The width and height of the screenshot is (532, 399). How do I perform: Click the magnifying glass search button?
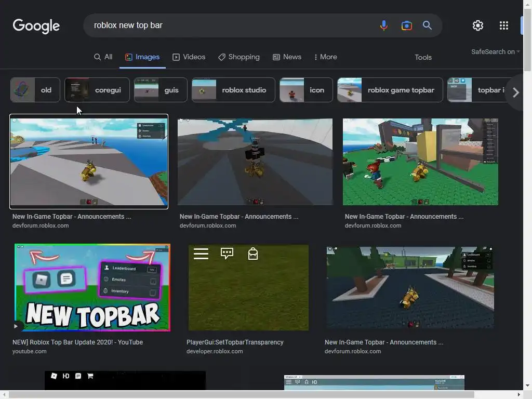pyautogui.click(x=427, y=25)
